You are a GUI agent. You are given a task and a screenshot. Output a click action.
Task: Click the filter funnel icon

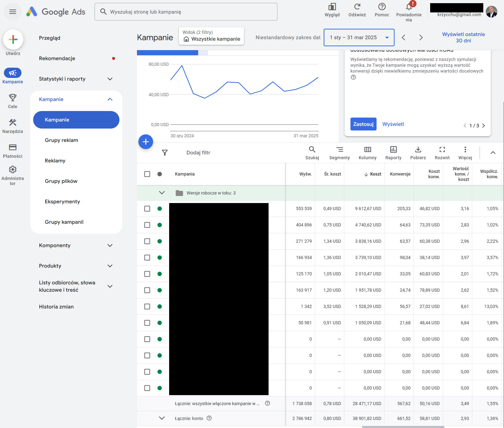click(165, 153)
